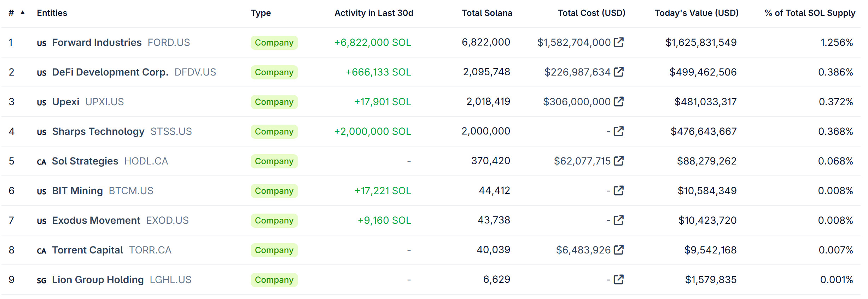Viewport: 868px width, 299px height.
Task: Click external link icon in DeFi Development row
Action: pyautogui.click(x=618, y=72)
